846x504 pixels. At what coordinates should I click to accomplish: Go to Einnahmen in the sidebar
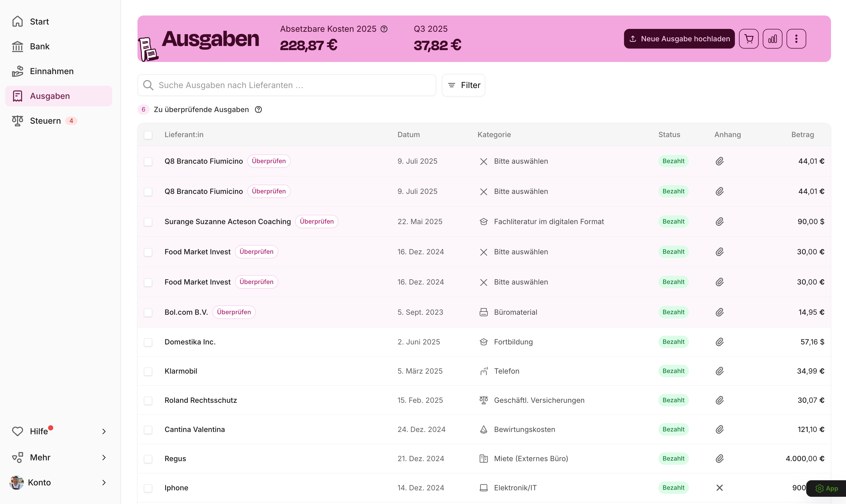tap(51, 71)
